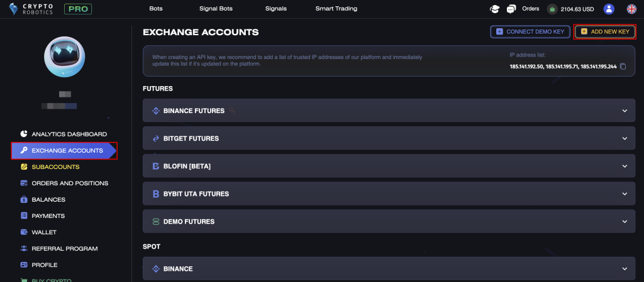Click the Demo Futures logo icon
The width and height of the screenshot is (644, 282).
coord(156,221)
